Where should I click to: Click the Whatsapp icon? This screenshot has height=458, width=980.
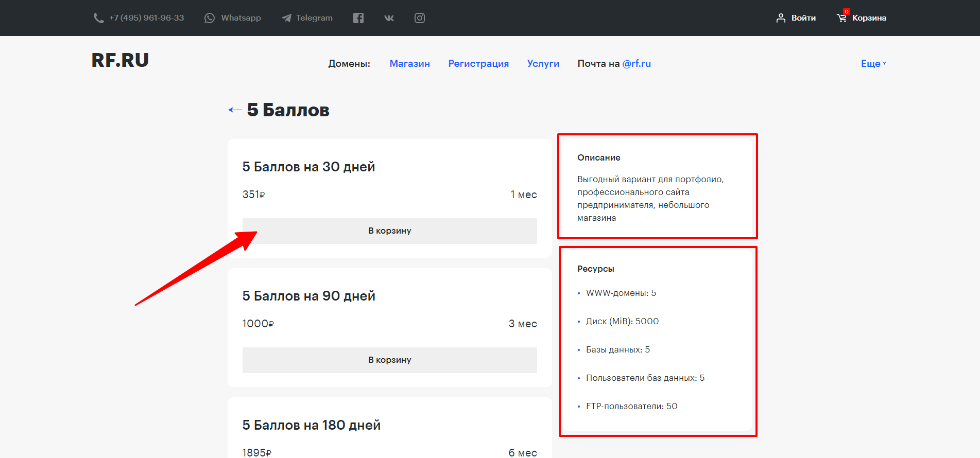pos(210,18)
